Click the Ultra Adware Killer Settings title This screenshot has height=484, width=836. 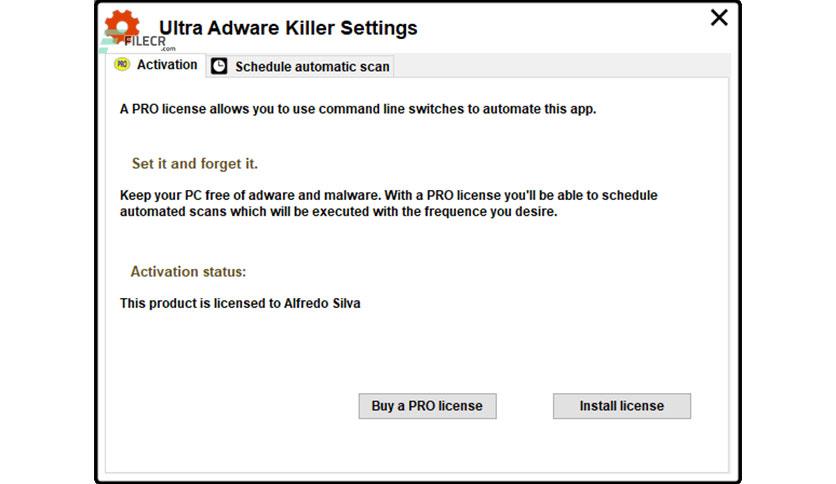[288, 28]
